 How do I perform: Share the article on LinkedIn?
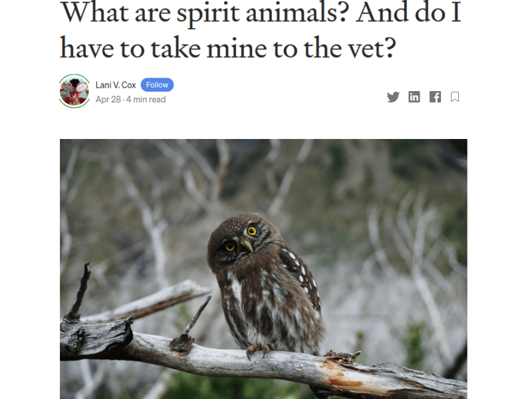(414, 97)
